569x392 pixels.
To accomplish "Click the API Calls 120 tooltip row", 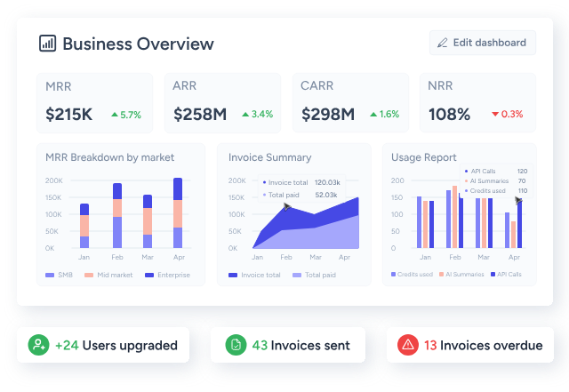I will click(x=496, y=171).
